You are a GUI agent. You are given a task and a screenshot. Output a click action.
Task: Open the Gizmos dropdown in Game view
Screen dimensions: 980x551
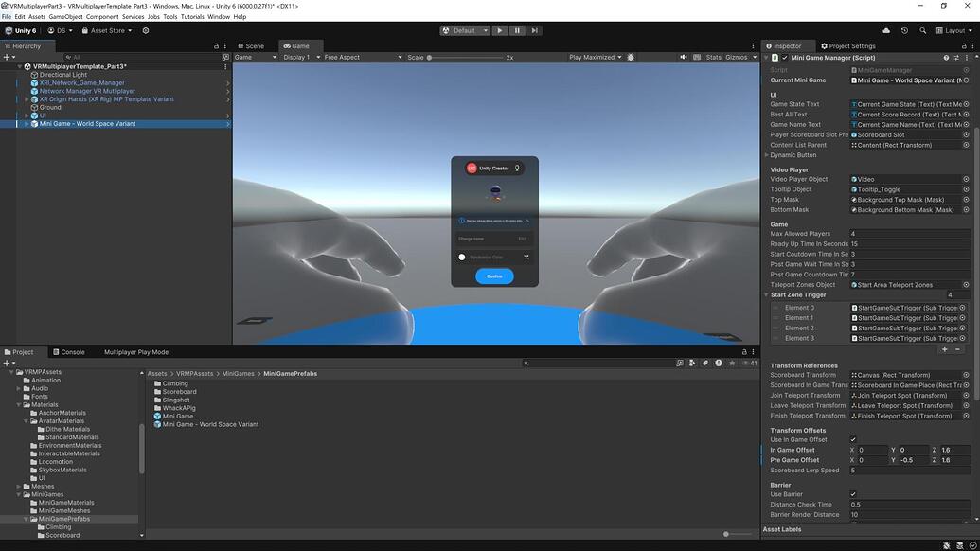click(x=739, y=57)
